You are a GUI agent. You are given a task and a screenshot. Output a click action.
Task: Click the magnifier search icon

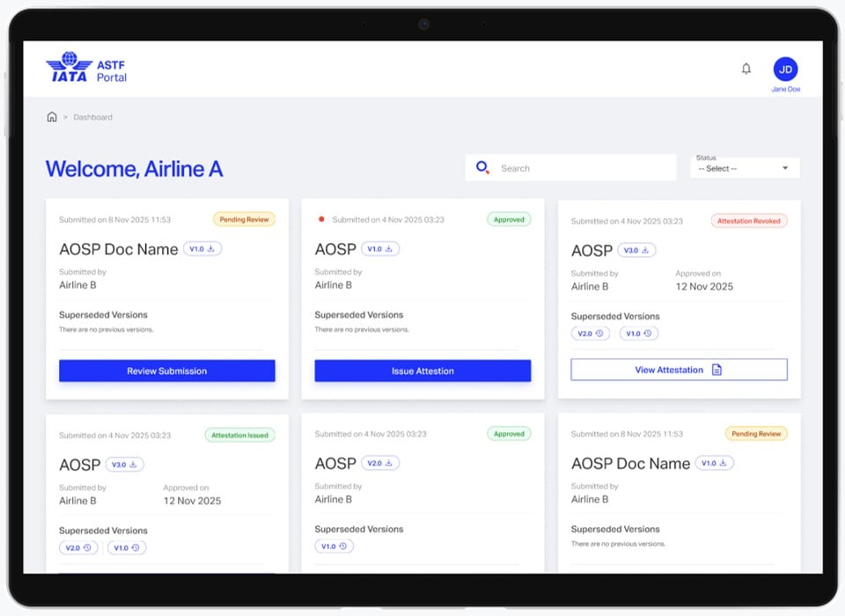coord(482,167)
